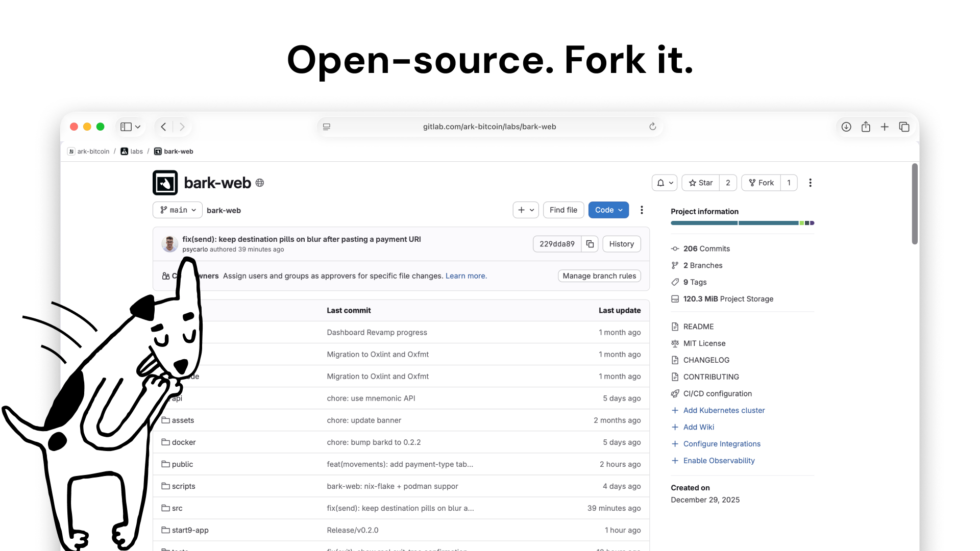Open 2 Branches
980x551 pixels.
click(703, 265)
